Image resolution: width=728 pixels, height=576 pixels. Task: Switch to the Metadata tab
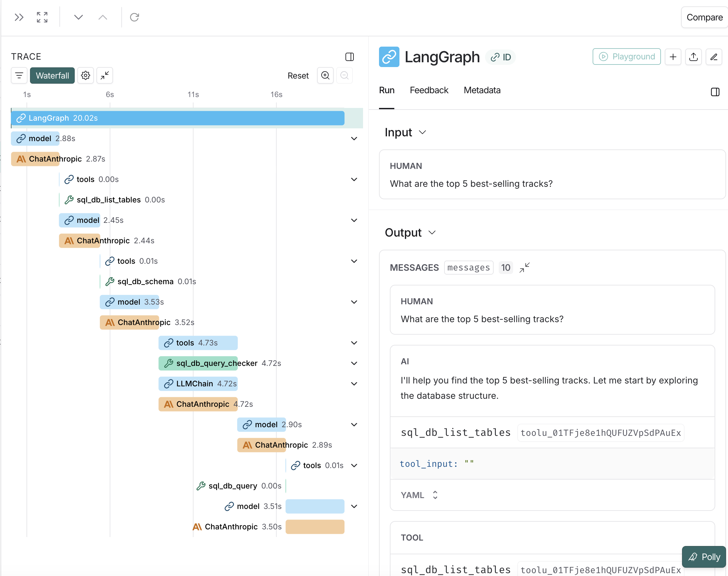tap(482, 90)
